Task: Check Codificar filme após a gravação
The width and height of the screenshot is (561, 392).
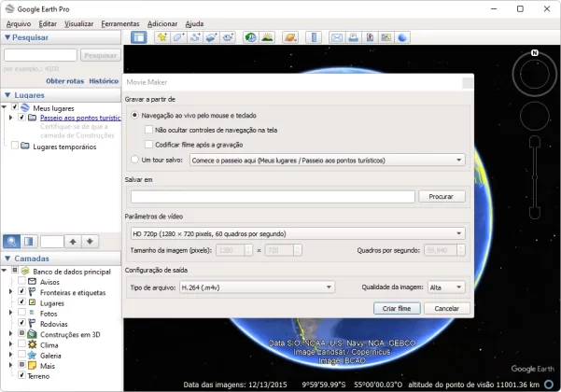Action: click(148, 144)
